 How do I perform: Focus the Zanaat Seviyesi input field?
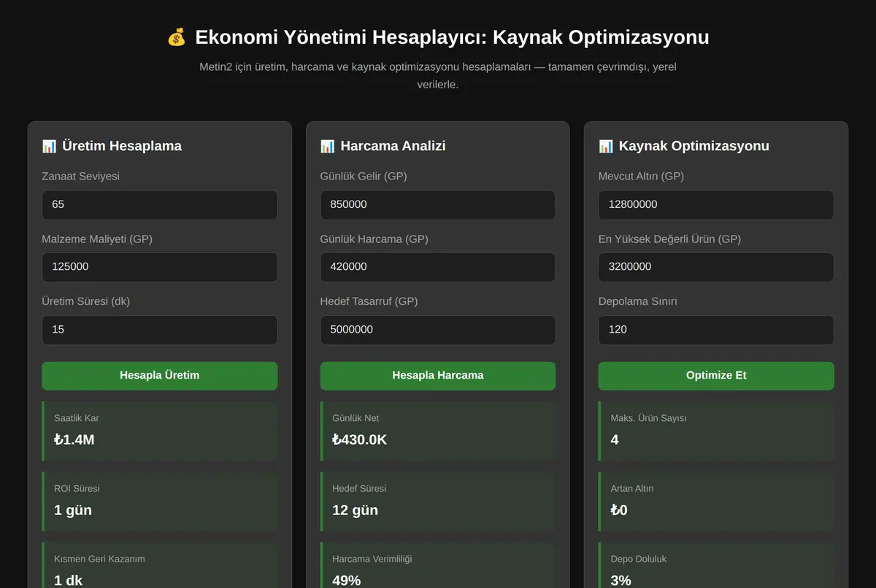pos(160,205)
